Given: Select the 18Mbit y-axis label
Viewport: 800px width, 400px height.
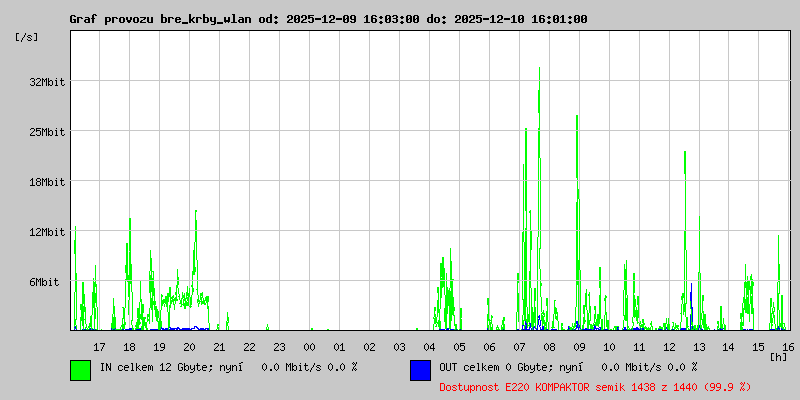Looking at the screenshot, I should (x=47, y=182).
